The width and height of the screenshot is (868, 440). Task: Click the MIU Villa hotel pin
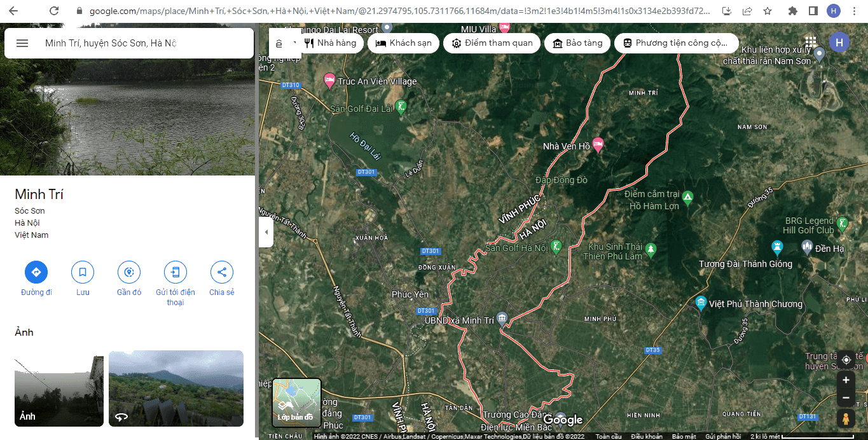(504, 27)
